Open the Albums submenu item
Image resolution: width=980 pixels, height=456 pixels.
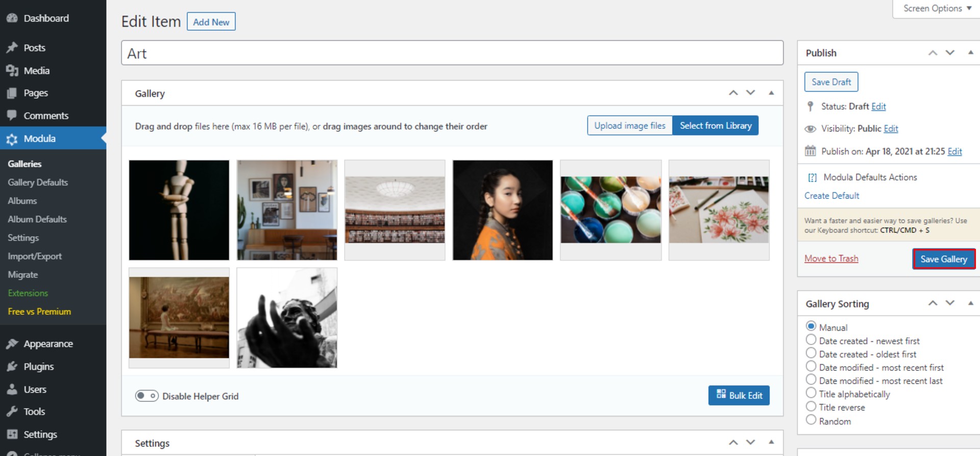[22, 201]
